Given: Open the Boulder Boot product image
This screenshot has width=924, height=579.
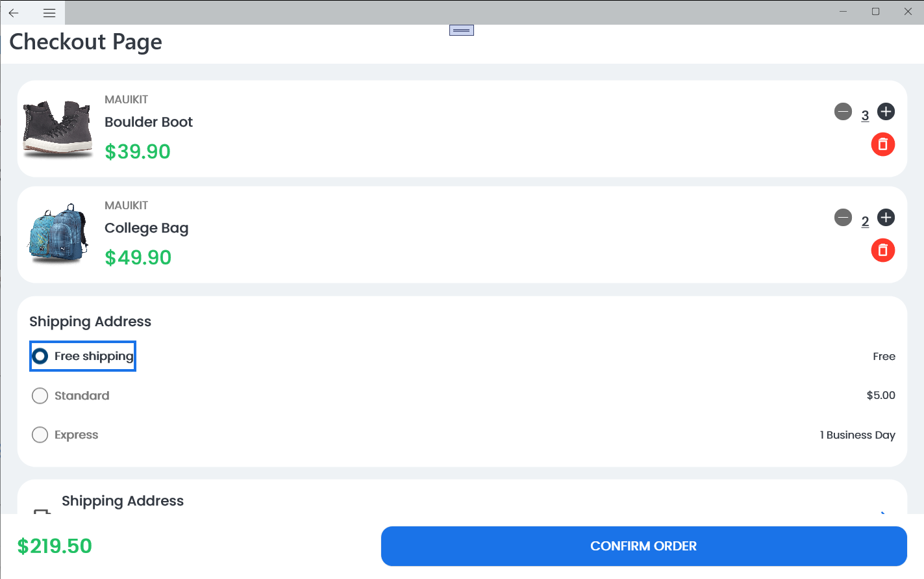Looking at the screenshot, I should click(58, 129).
